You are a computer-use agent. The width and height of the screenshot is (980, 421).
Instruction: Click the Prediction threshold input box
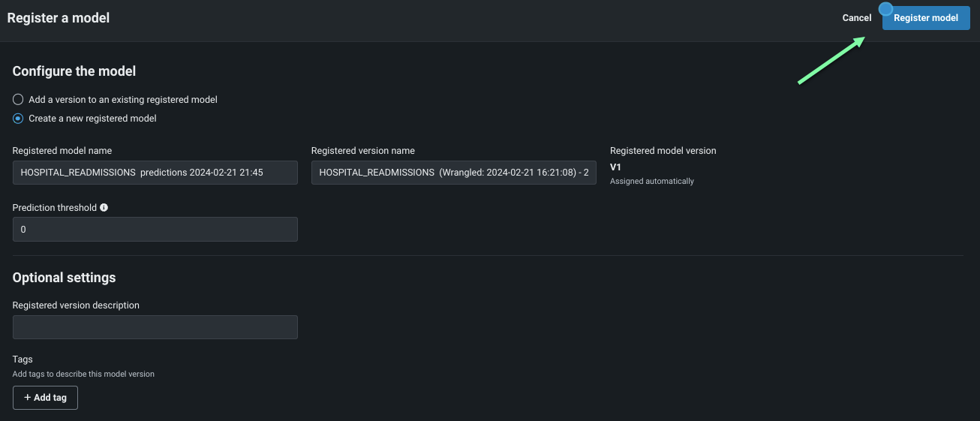pyautogui.click(x=155, y=230)
